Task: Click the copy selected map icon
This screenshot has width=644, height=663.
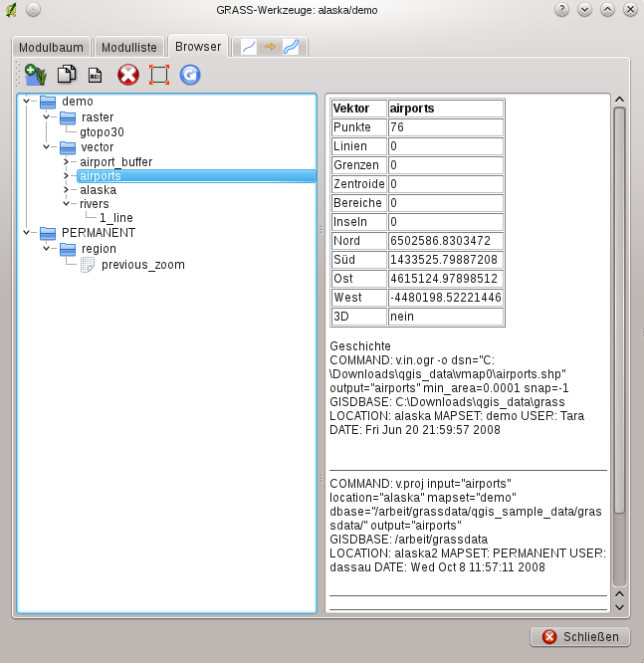Action: point(67,75)
